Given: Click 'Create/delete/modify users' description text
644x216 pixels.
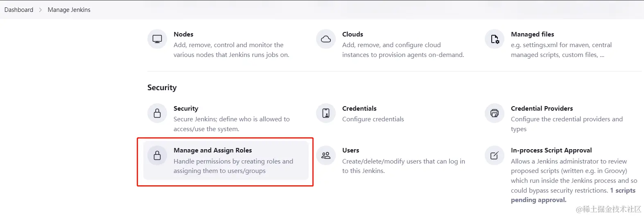Looking at the screenshot, I should [404, 166].
